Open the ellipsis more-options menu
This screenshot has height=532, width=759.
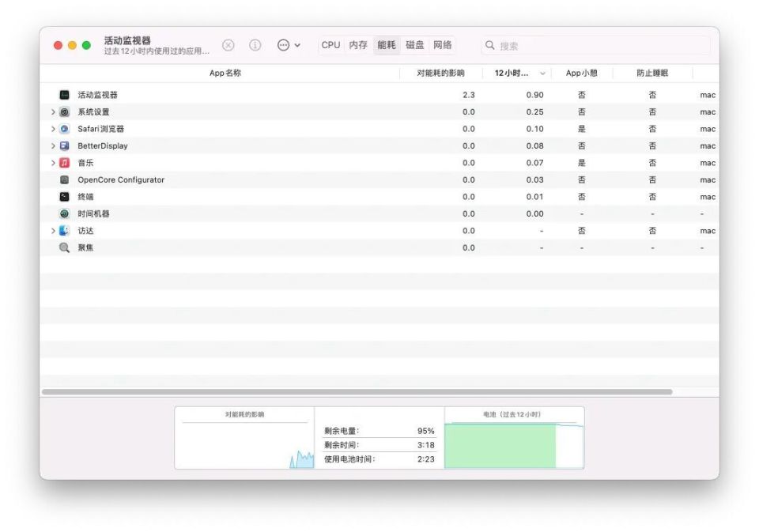coord(289,45)
